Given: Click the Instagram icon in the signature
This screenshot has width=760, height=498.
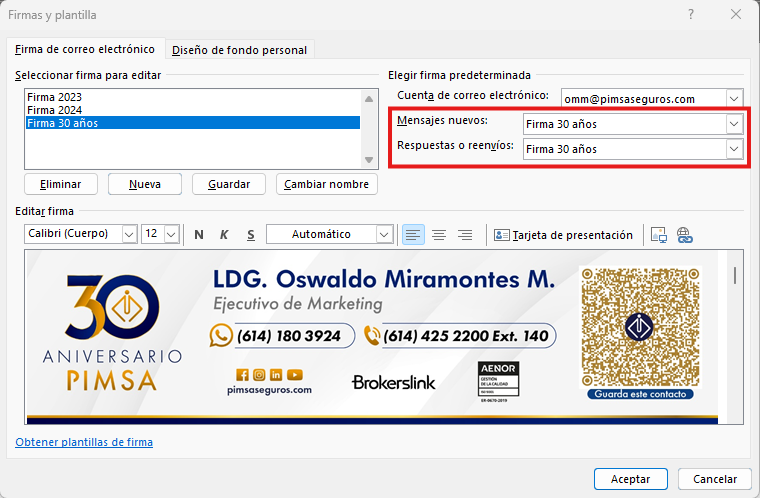Looking at the screenshot, I should pyautogui.click(x=259, y=375).
